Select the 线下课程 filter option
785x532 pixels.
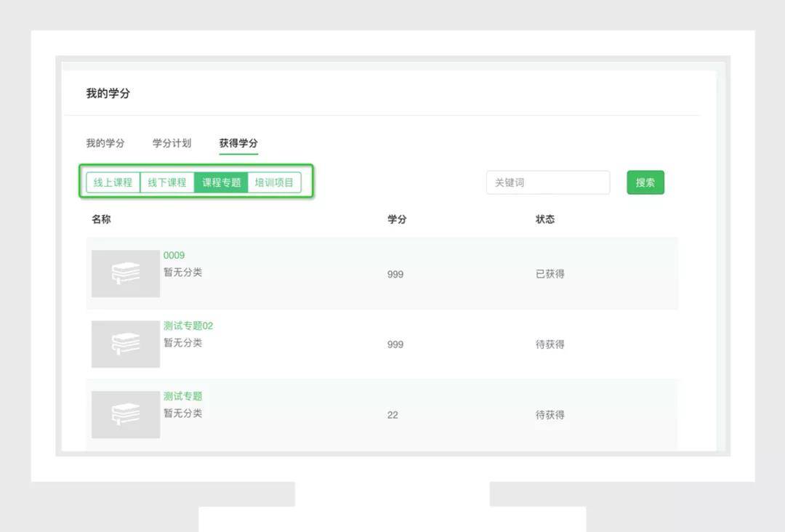click(x=166, y=182)
